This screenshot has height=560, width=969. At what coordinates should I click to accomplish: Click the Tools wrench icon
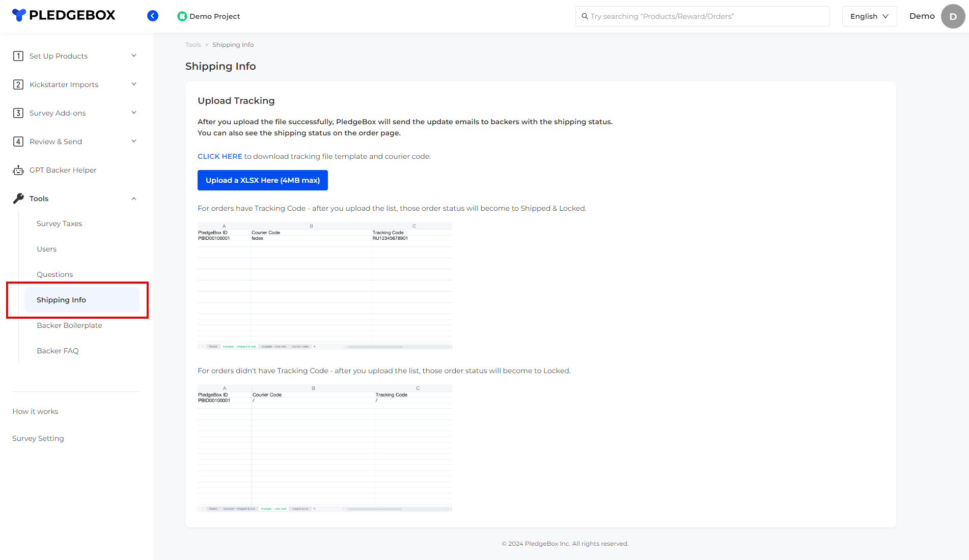[x=18, y=199]
